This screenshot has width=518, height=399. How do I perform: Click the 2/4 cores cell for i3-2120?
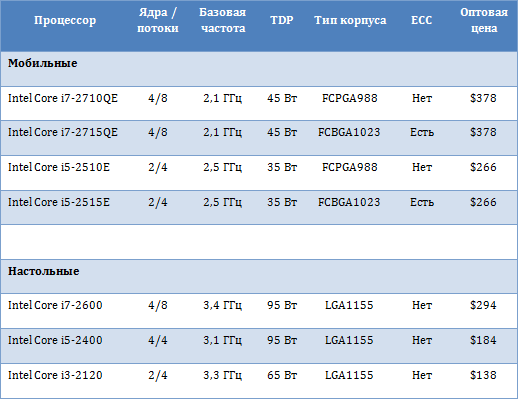(158, 375)
